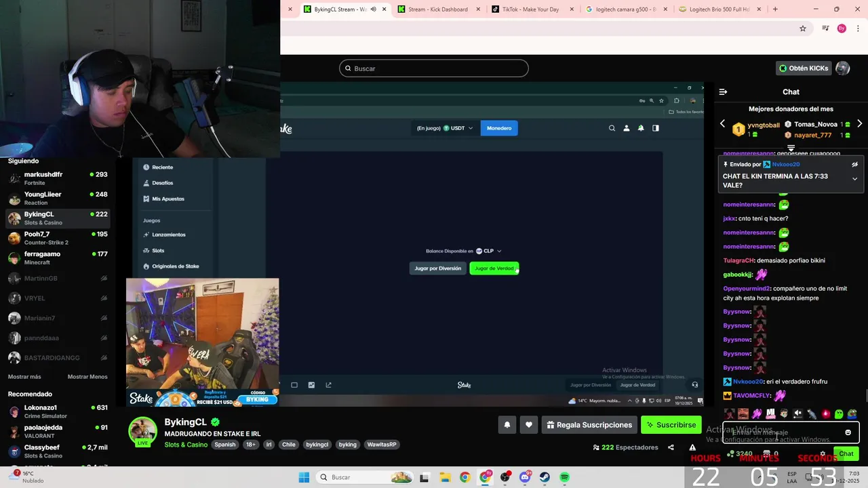Pick the pink MI quick emote
The height and width of the screenshot is (488, 868).
point(770,413)
